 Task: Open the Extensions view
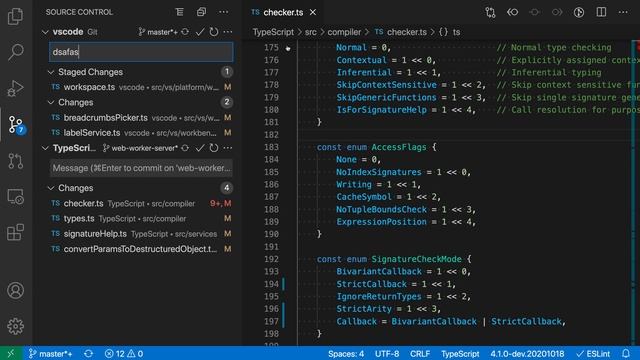point(15,232)
